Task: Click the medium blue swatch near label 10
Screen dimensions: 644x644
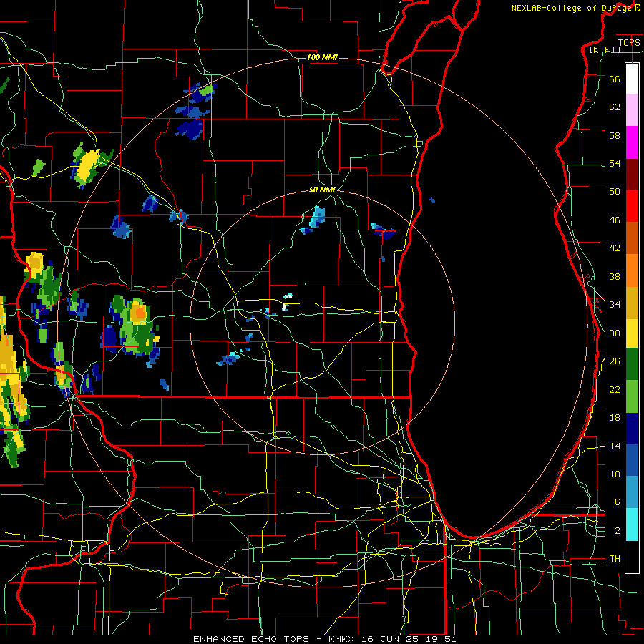Action: click(632, 460)
